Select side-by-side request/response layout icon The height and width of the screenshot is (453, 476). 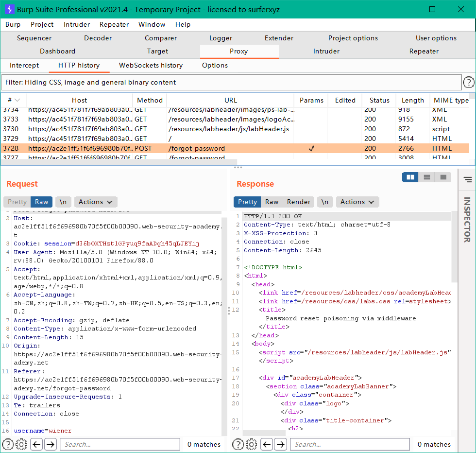(x=410, y=177)
